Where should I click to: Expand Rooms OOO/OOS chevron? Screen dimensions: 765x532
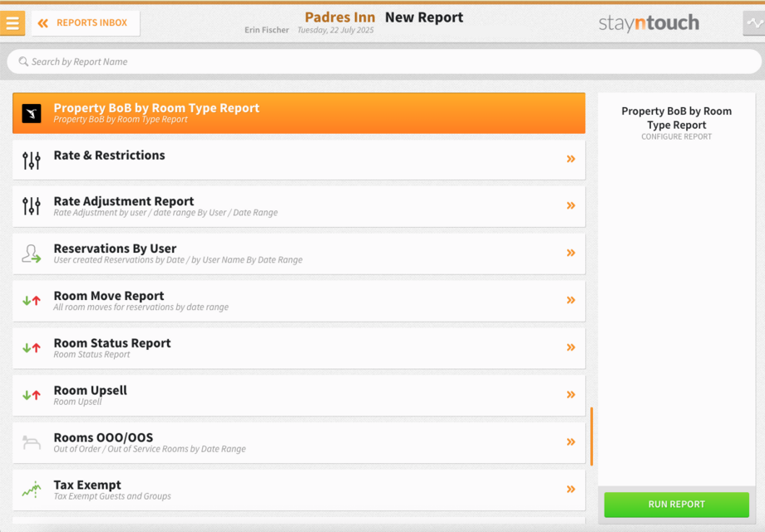pyautogui.click(x=570, y=442)
